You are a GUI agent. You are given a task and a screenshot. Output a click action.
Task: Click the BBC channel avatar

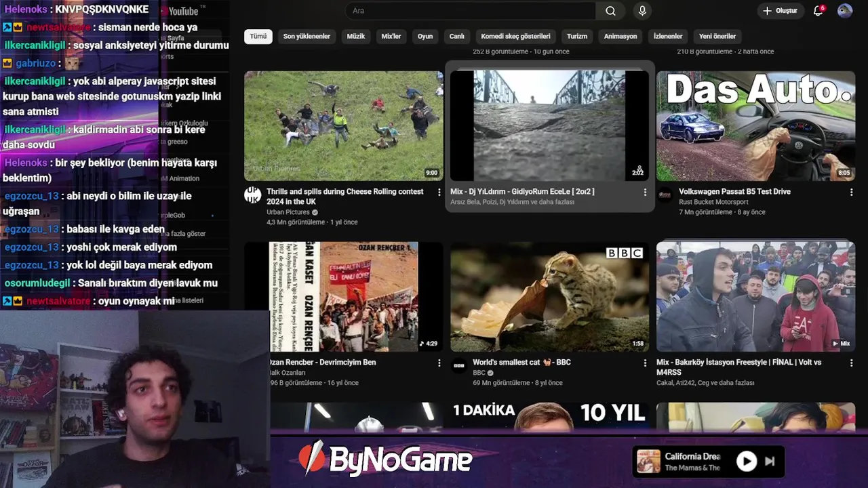(459, 366)
